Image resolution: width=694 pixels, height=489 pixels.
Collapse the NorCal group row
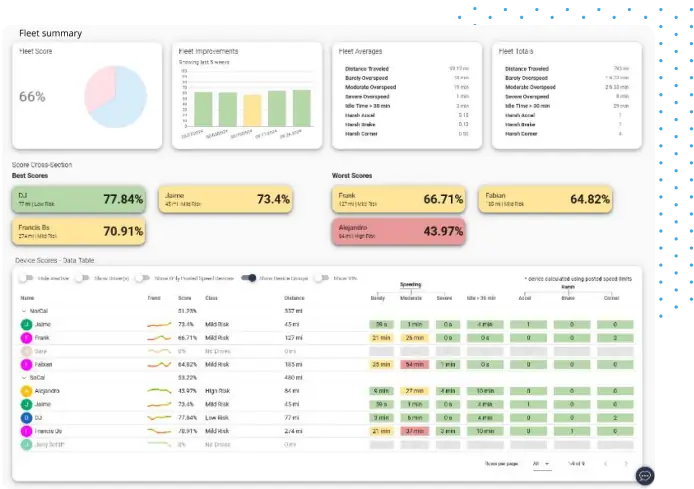[24, 311]
